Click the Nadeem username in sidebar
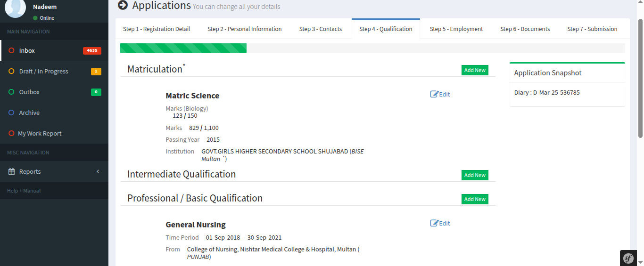This screenshot has width=644, height=266. coord(45,7)
